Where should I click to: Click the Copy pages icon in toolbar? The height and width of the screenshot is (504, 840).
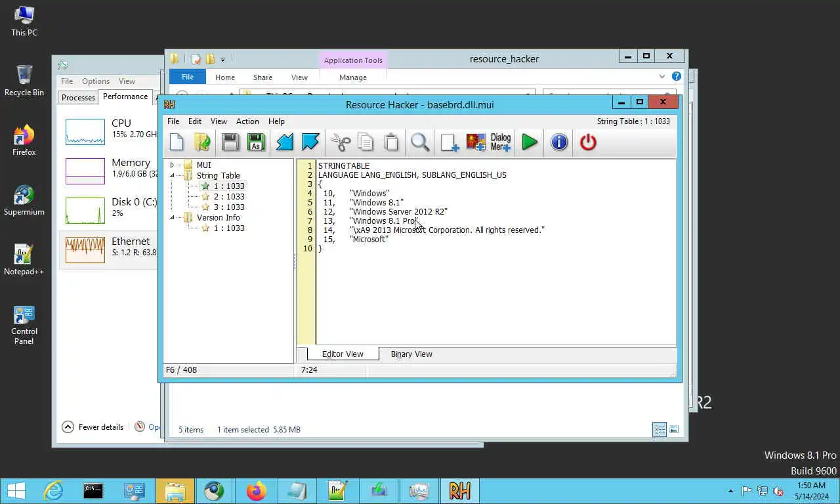pos(366,142)
